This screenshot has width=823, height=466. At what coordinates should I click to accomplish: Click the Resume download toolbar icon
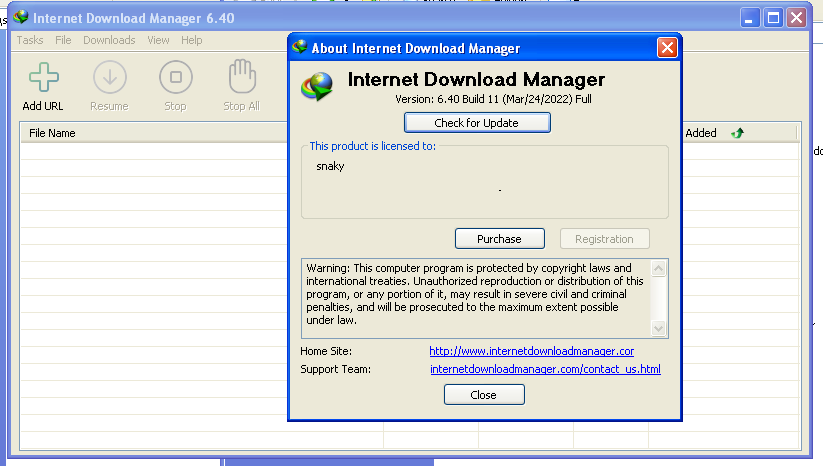point(110,77)
